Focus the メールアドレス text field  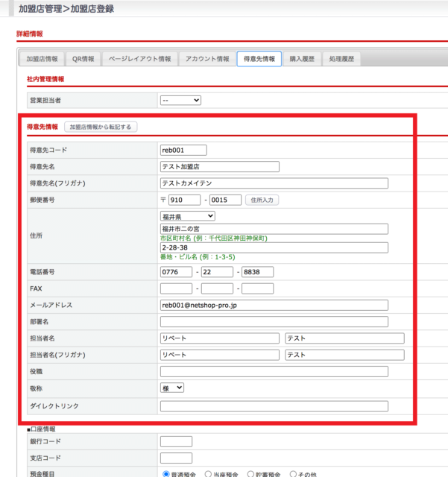[x=274, y=305]
